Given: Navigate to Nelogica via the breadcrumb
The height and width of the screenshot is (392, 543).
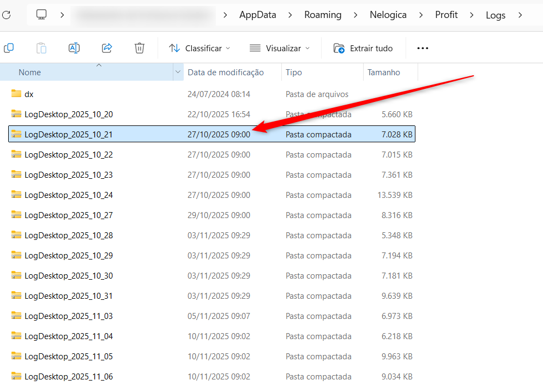Looking at the screenshot, I should pyautogui.click(x=388, y=15).
